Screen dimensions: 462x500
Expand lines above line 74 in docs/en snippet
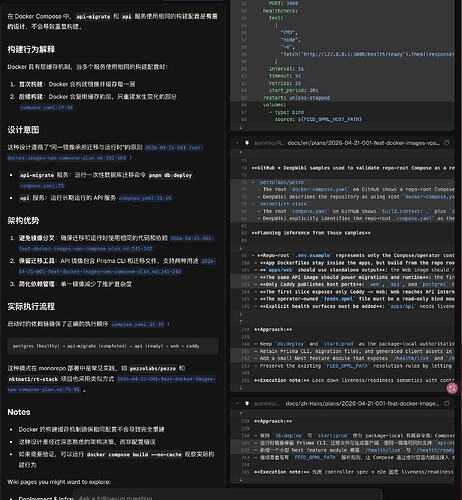[x=241, y=152]
